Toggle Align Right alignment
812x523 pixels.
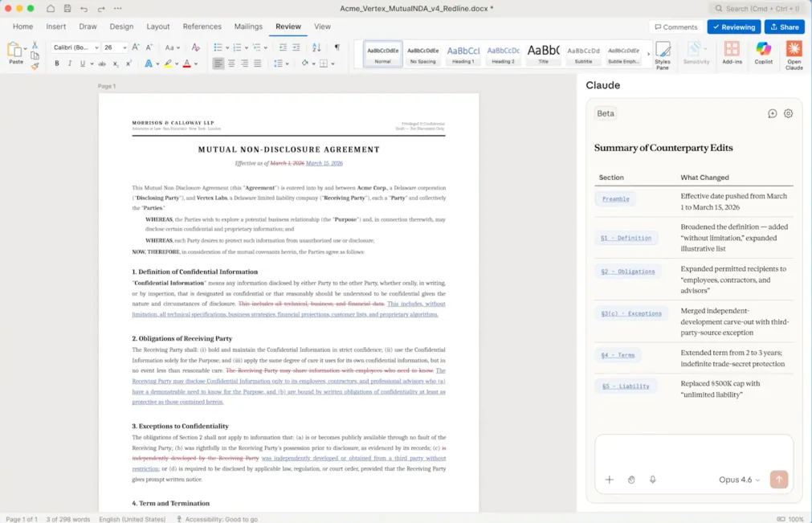click(x=244, y=63)
